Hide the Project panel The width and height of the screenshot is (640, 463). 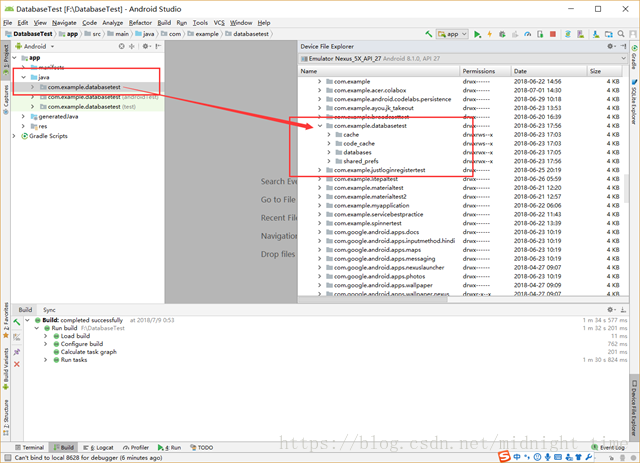tap(158, 47)
